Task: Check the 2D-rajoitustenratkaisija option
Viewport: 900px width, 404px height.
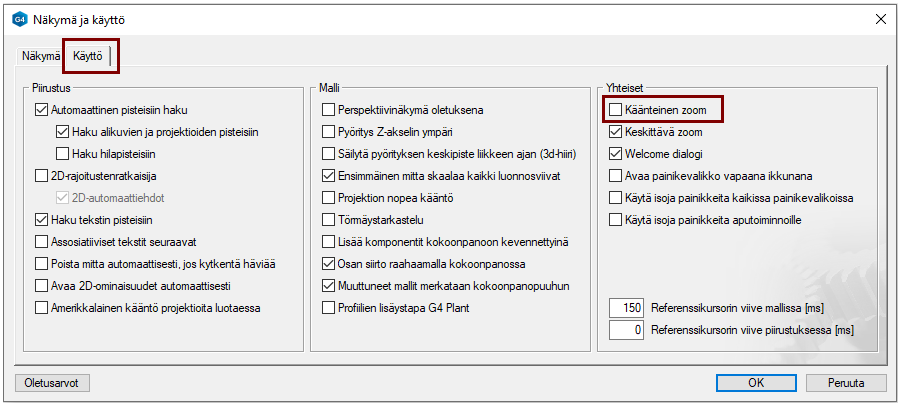Action: click(41, 176)
